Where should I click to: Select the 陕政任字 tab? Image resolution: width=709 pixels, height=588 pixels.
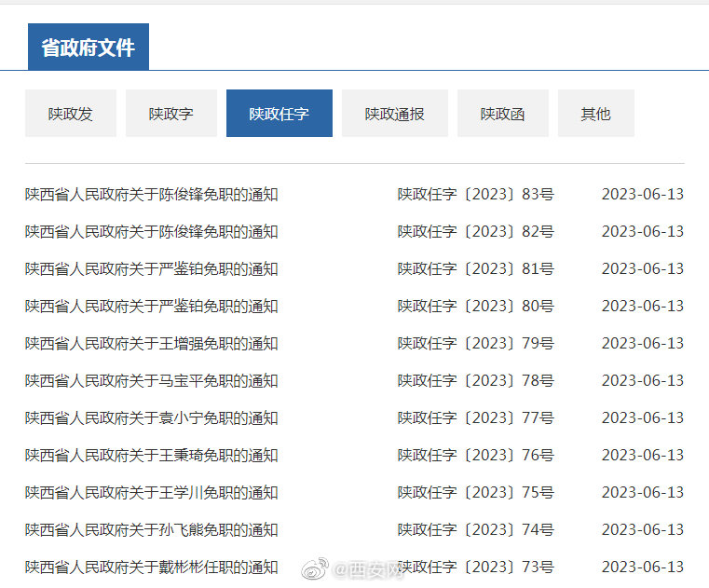280,113
